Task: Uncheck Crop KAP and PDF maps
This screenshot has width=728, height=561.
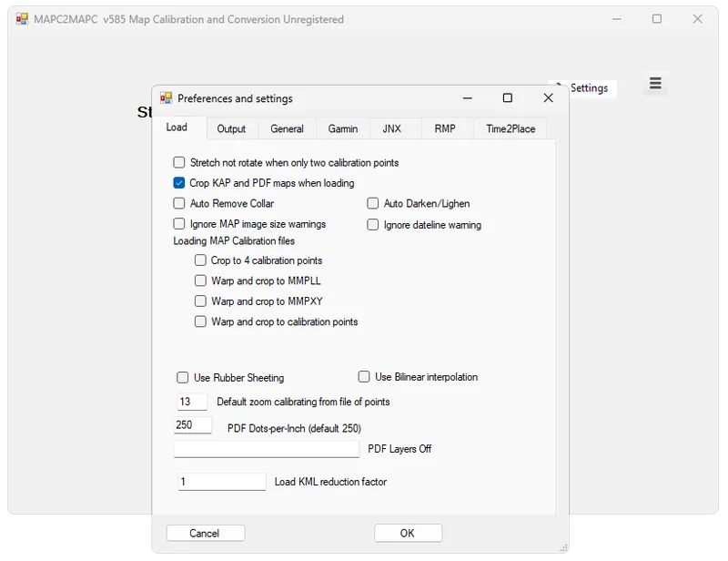Action: pyautogui.click(x=178, y=183)
